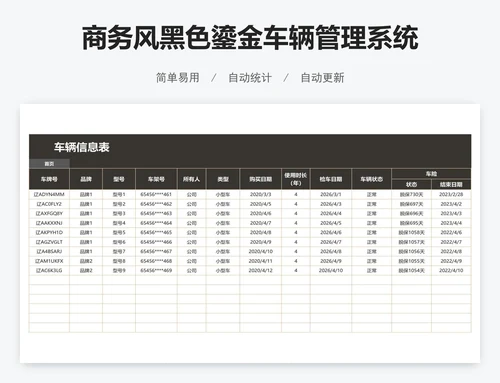This screenshot has width=500, height=383.
Task: Select plate cell 辽AGZVGLT
Action: pyautogui.click(x=49, y=242)
